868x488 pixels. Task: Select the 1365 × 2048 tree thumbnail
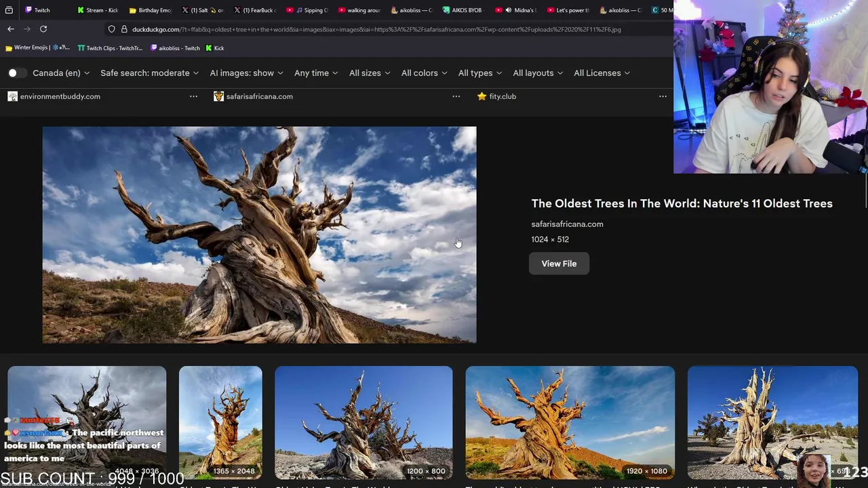(x=220, y=422)
